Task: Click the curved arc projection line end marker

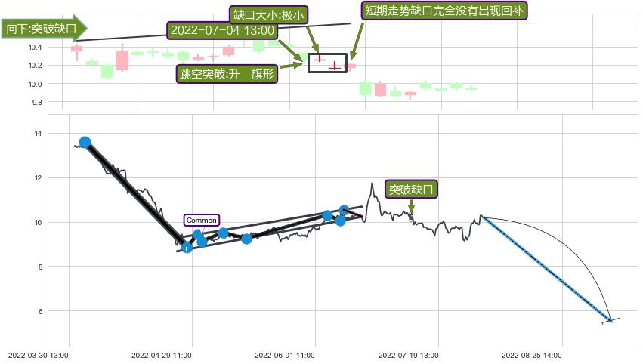Action: point(611,321)
